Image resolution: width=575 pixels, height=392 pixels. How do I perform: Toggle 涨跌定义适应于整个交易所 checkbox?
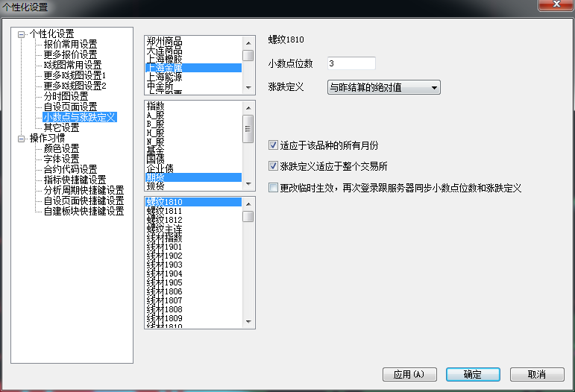pyautogui.click(x=273, y=166)
